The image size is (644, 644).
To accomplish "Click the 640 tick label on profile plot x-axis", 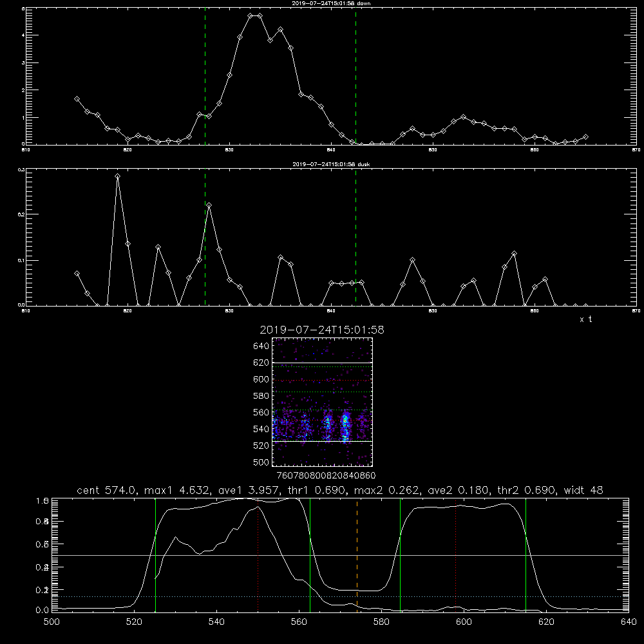I will pos(629,621).
